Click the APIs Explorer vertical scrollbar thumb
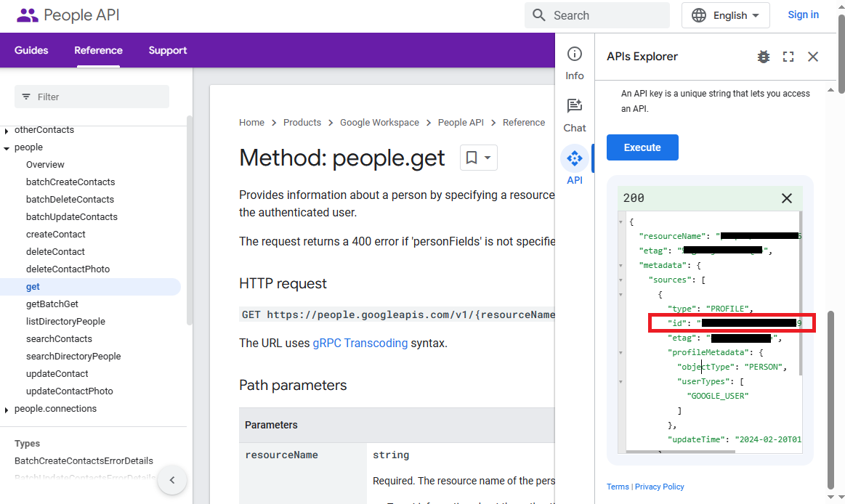 [x=830, y=399]
